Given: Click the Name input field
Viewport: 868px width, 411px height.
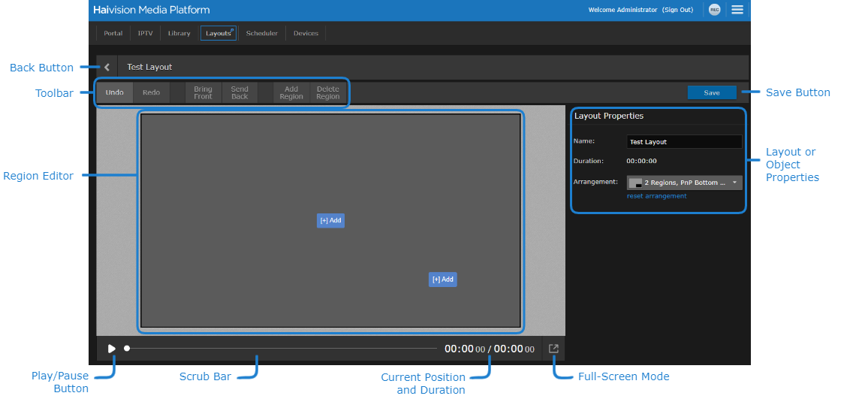Looking at the screenshot, I should (683, 142).
